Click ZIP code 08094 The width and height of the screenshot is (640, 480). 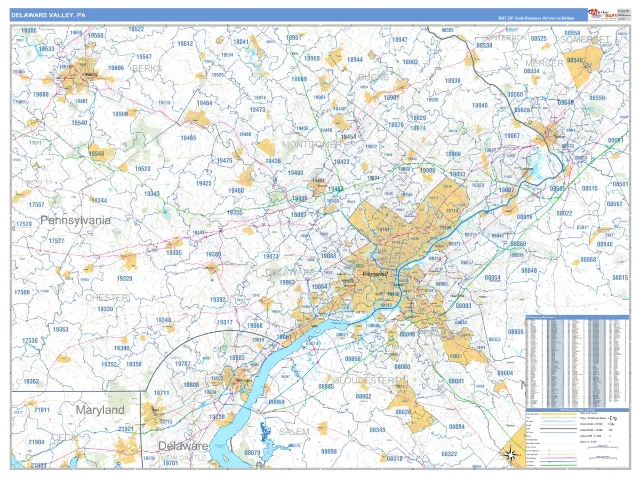[456, 427]
